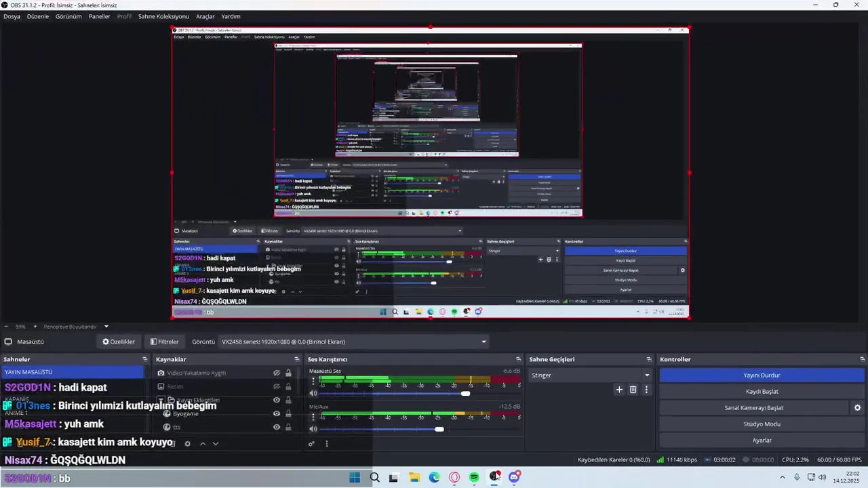Move selected source up in Kaynaklar
868x488 pixels.
pyautogui.click(x=202, y=444)
